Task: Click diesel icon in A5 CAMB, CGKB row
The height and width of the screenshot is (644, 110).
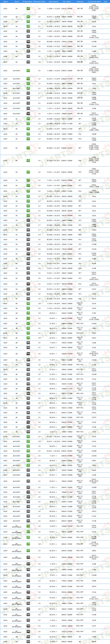Action: click(28, 225)
